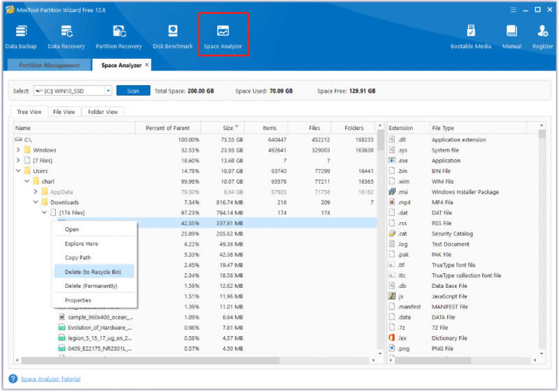Switch to Folder View tab
Viewport: 559px width, 392px height.
[103, 112]
